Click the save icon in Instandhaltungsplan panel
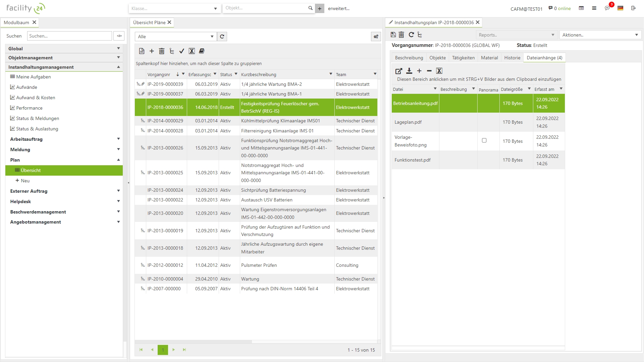 tap(393, 35)
